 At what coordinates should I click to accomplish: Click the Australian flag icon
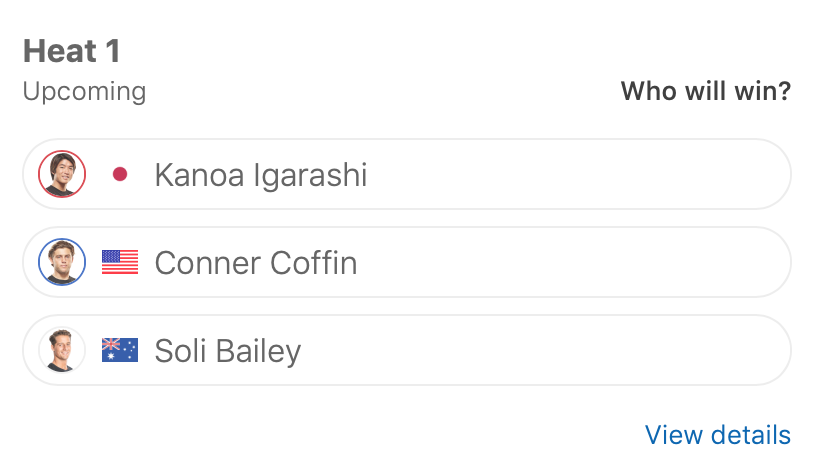click(x=120, y=351)
